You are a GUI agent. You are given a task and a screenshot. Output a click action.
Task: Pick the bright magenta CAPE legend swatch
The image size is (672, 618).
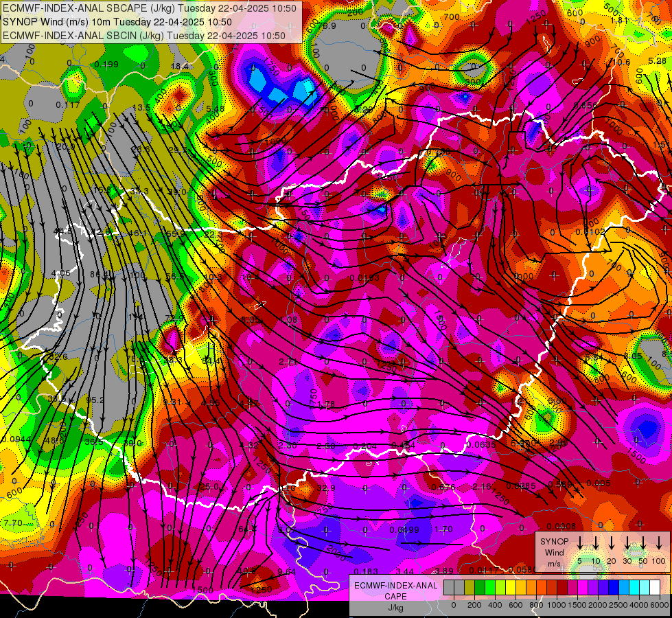pos(583,588)
